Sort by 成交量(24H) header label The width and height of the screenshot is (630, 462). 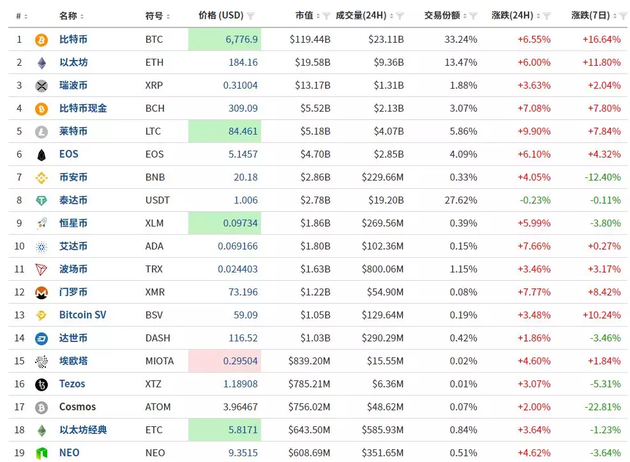(361, 15)
